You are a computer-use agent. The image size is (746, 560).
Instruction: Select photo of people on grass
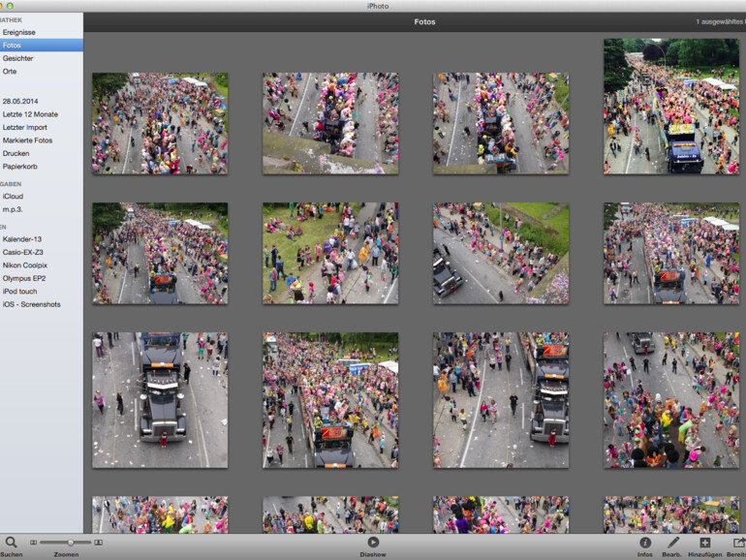coord(330,254)
